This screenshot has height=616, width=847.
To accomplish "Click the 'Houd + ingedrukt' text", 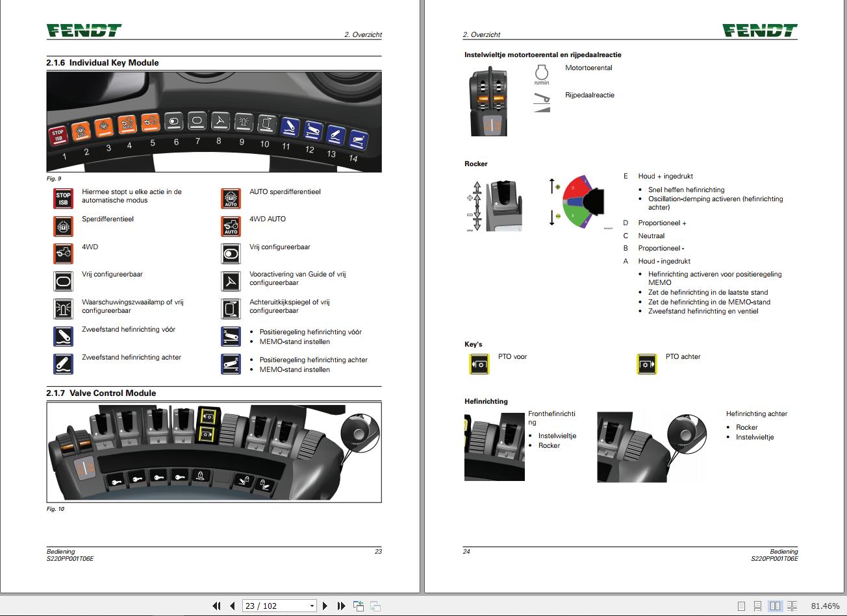I will pyautogui.click(x=666, y=177).
